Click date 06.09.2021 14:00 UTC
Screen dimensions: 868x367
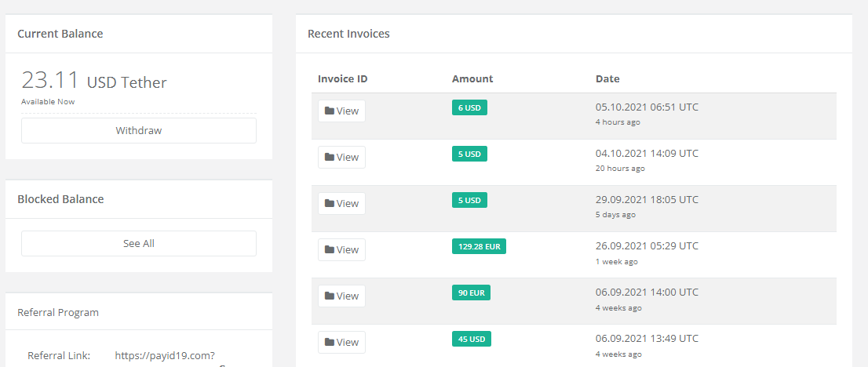647,292
